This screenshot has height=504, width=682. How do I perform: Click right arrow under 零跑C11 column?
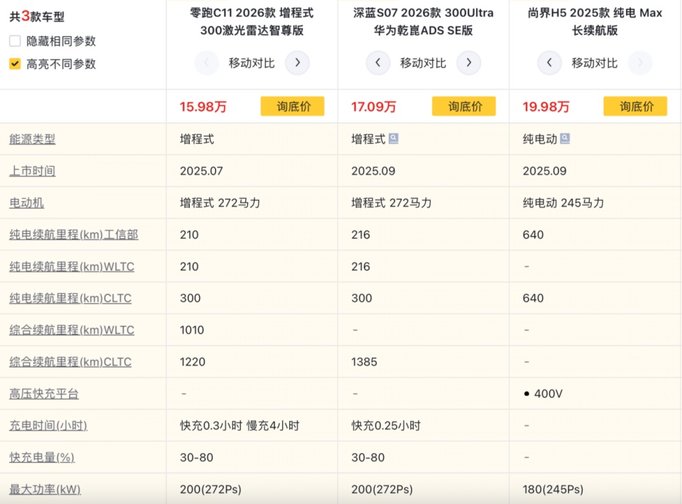295,63
